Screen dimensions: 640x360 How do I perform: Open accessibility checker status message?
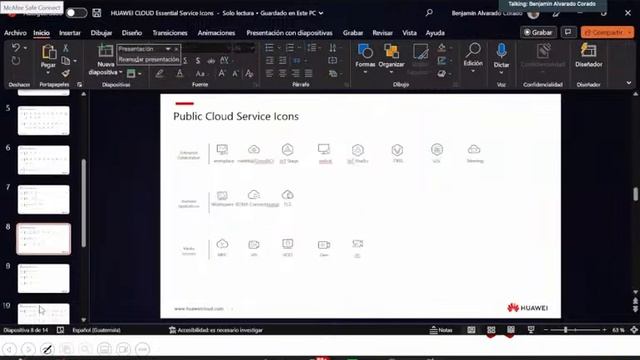pyautogui.click(x=216, y=330)
